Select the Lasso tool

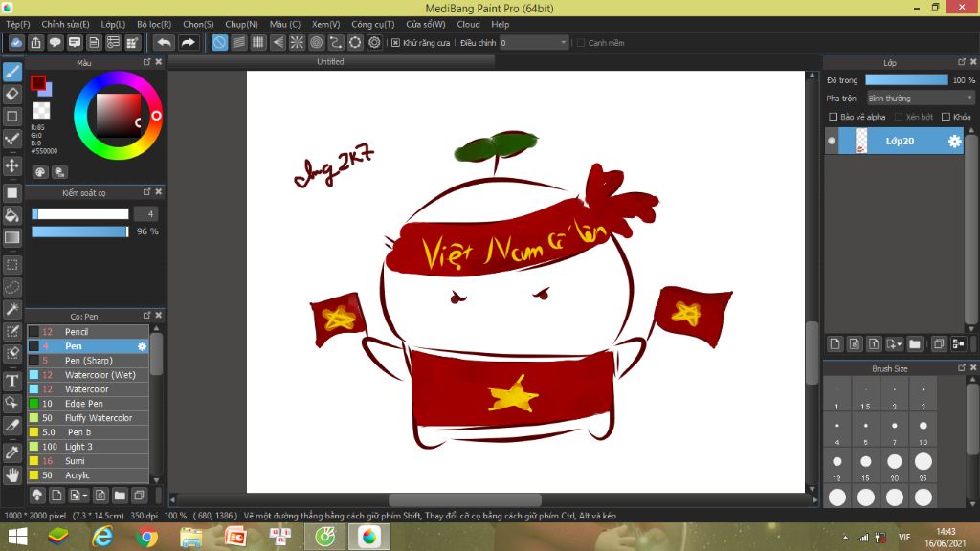(x=11, y=287)
